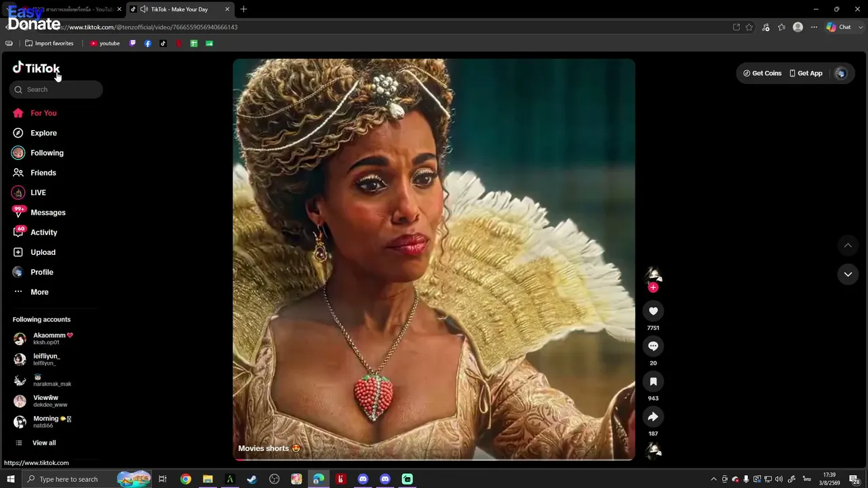The image size is (868, 488).
Task: Open the Twitch bookmark icon
Action: 132,43
